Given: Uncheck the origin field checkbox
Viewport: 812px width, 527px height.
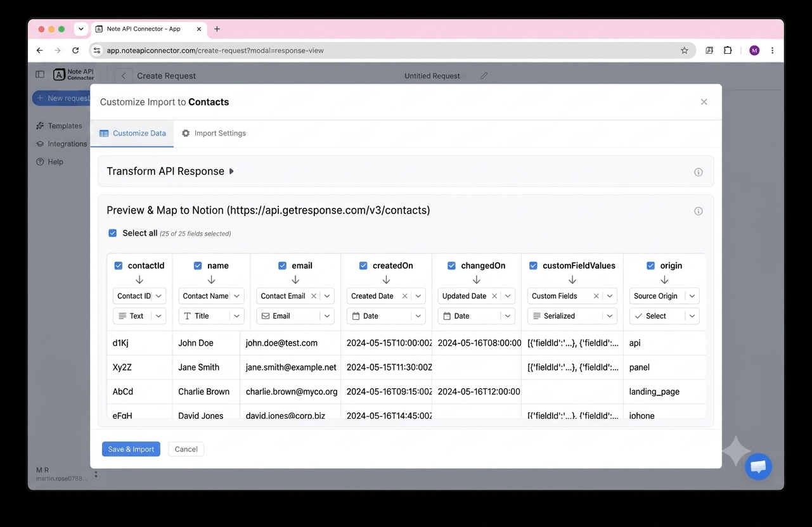Looking at the screenshot, I should pos(650,265).
